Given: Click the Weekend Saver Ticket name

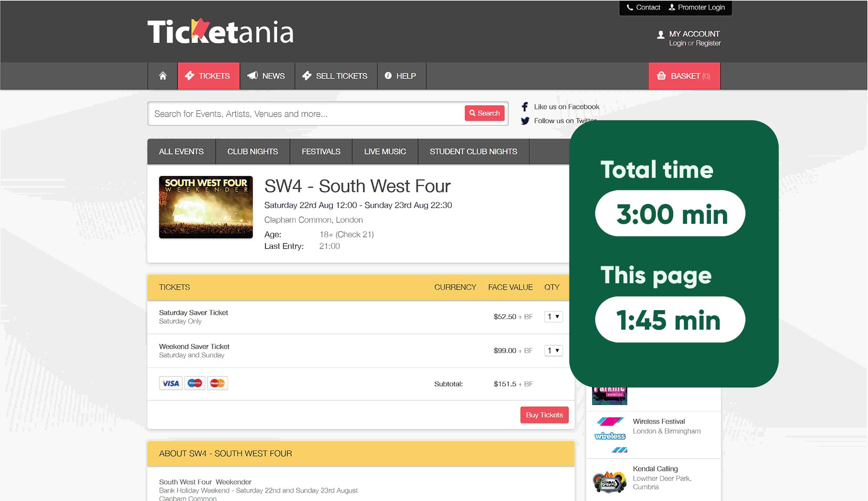Looking at the screenshot, I should click(194, 346).
